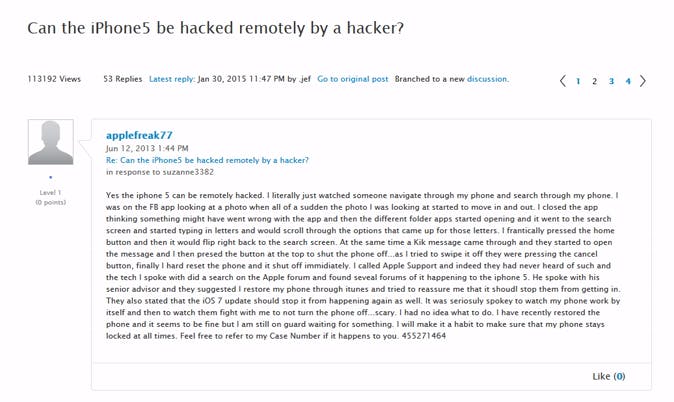Click the '53 Replies' count
The image size is (674, 402).
(122, 78)
